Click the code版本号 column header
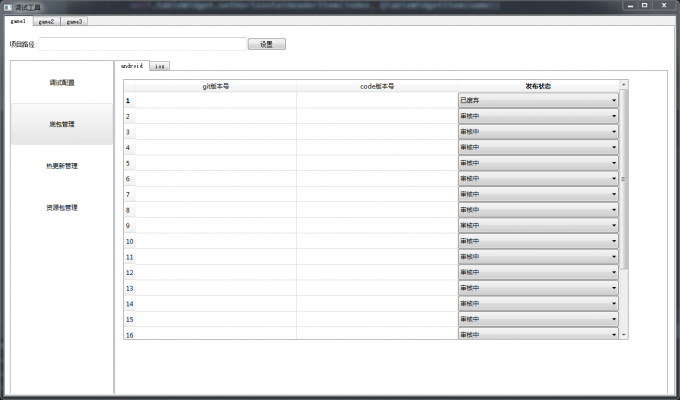Viewport: 680px width, 400px height. 377,86
